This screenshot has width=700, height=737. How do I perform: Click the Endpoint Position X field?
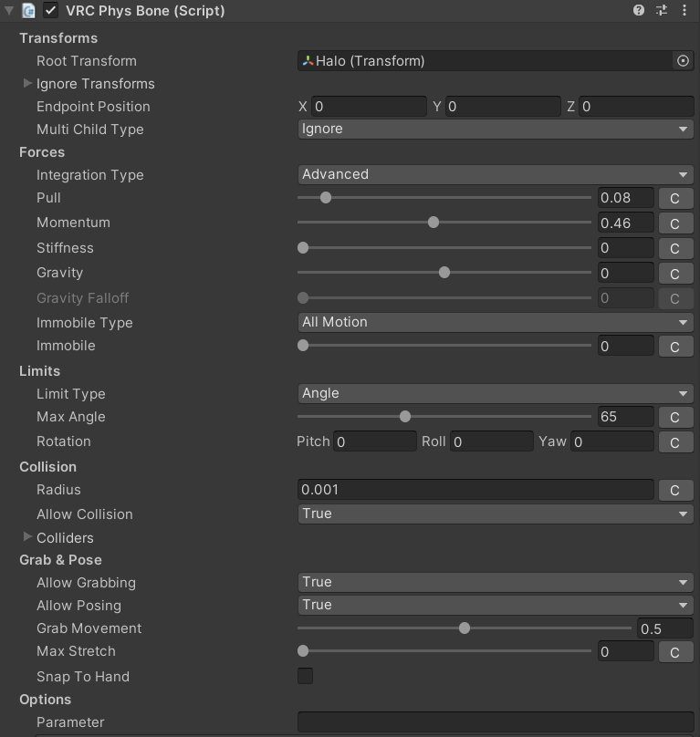[x=370, y=107]
